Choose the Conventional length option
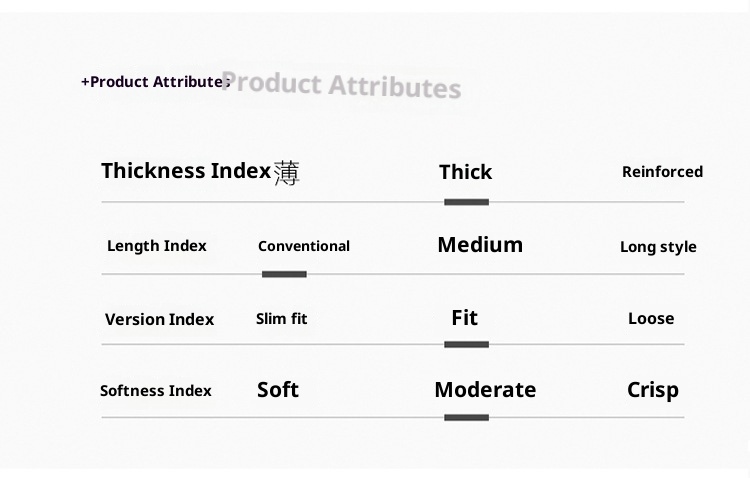Screen dimensions: 750x478 pos(304,246)
